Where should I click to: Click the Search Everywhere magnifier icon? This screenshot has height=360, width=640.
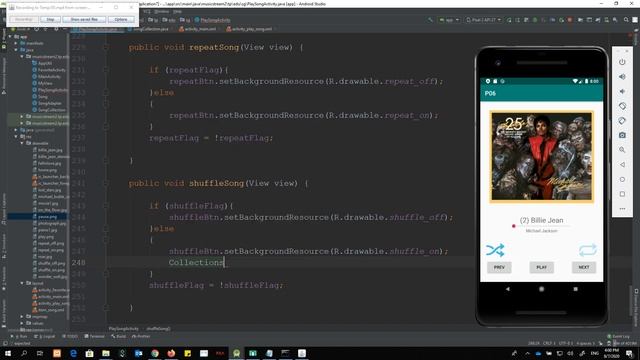626,20
